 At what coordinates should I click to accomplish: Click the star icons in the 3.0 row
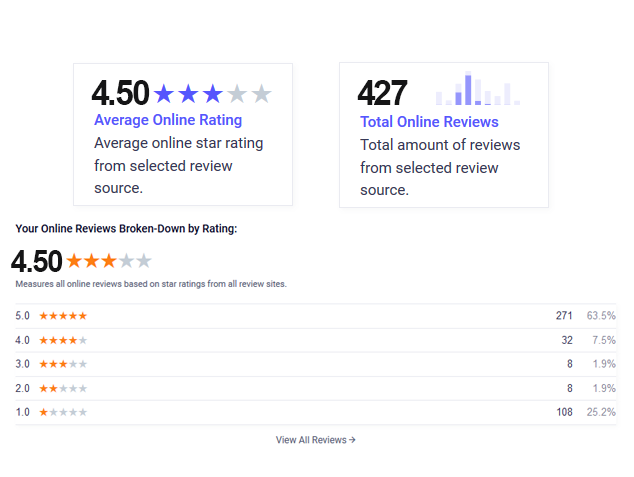click(63, 364)
